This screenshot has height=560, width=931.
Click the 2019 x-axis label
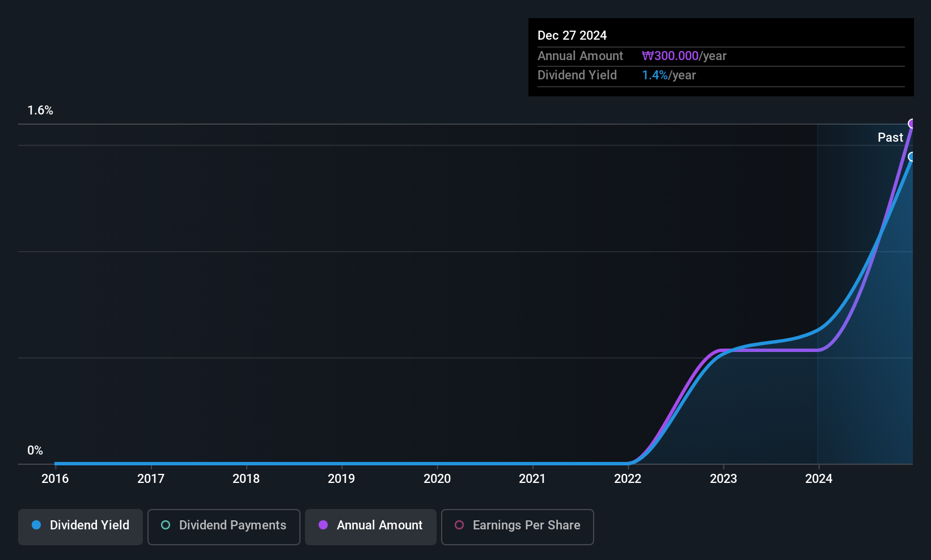[x=341, y=479]
